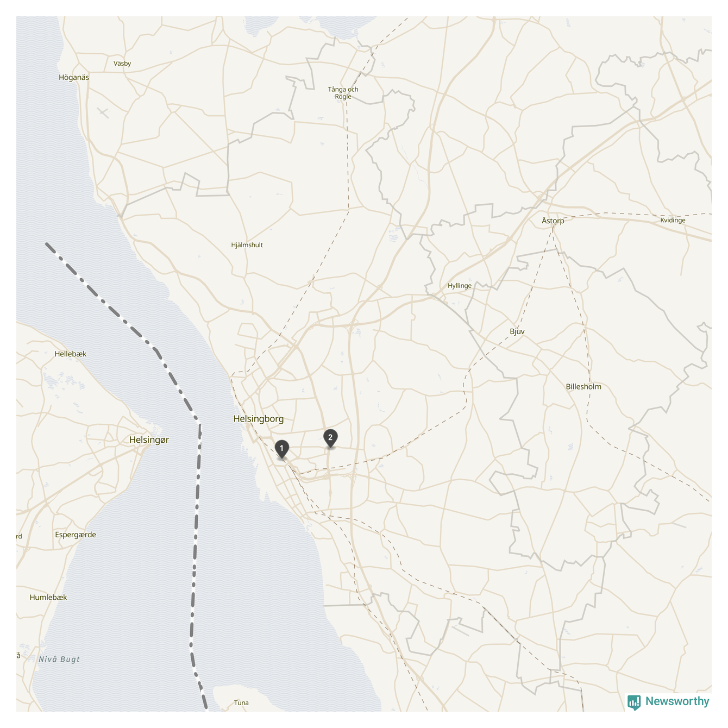Viewport: 728px width, 728px height.
Task: Click the Billesholm label
Action: (583, 387)
